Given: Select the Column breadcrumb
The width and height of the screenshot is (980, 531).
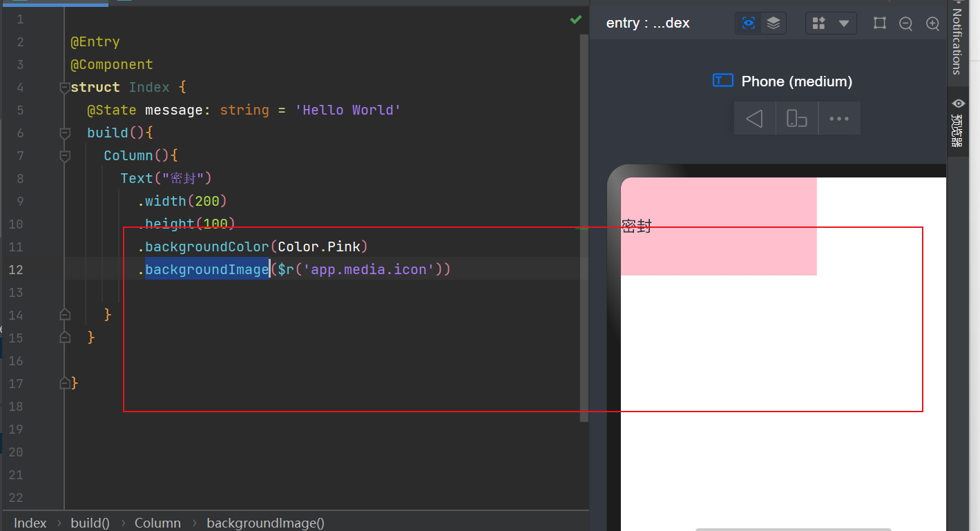Looking at the screenshot, I should tap(157, 523).
